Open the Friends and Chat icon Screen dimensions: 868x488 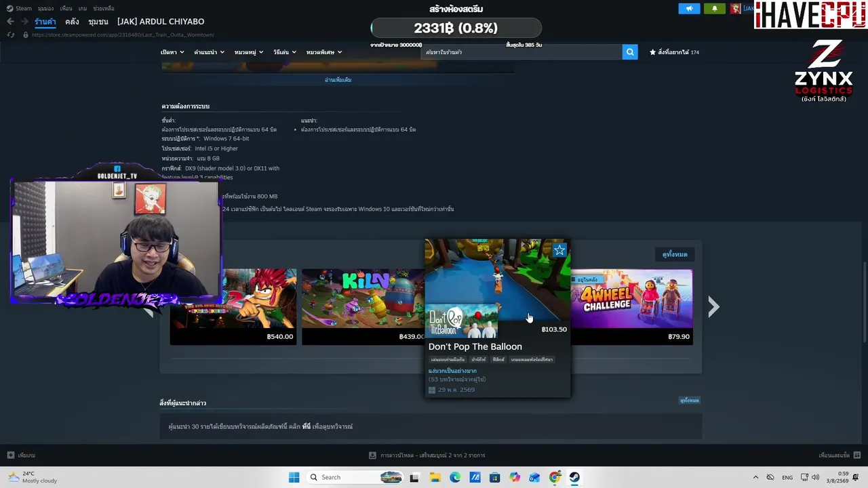[857, 455]
